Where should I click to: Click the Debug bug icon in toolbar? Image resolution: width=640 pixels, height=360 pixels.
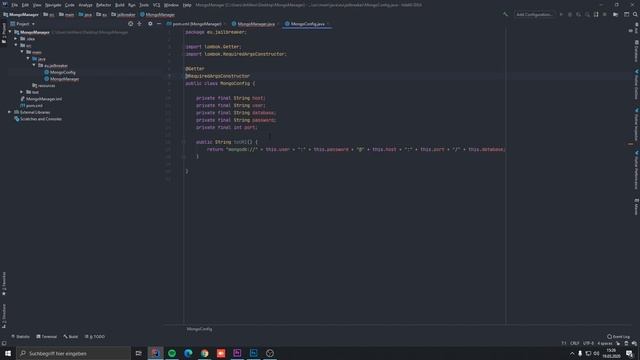[570, 14]
